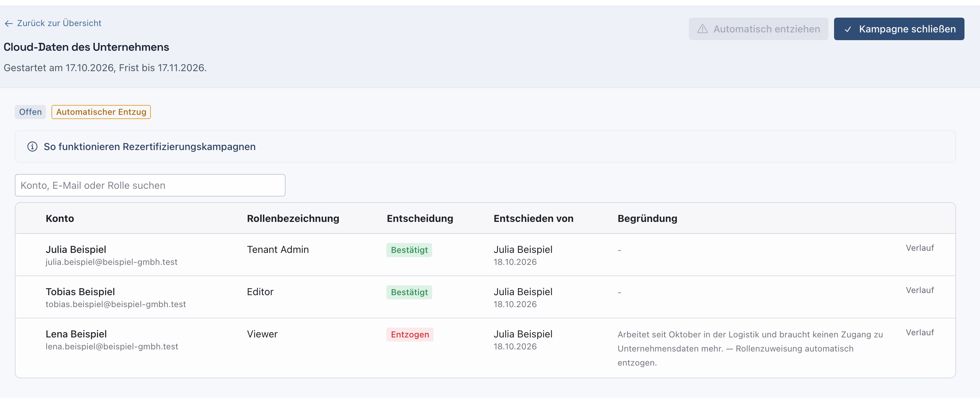Open Verlauf for Lena Beispiel row
This screenshot has height=398, width=980.
919,332
